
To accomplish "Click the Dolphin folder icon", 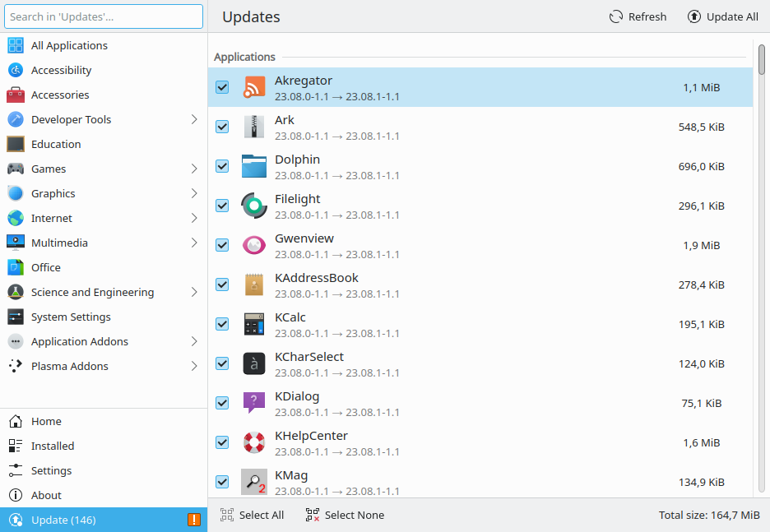I will coord(254,166).
